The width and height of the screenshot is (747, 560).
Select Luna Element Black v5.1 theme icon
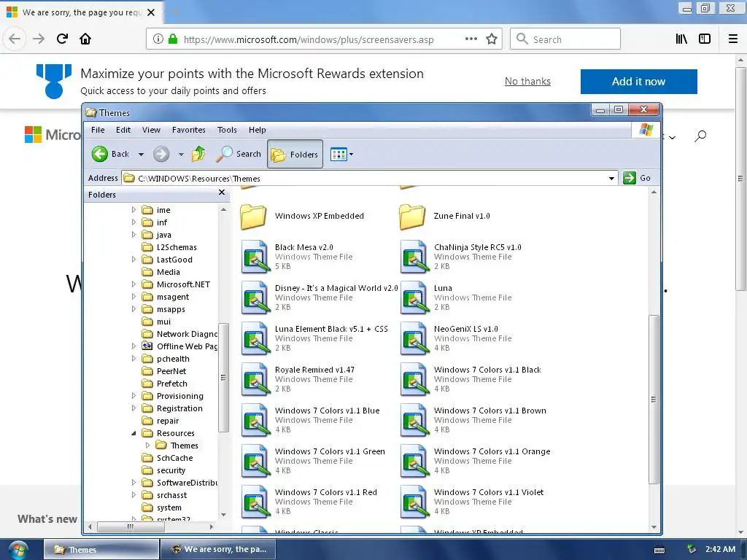pos(255,338)
